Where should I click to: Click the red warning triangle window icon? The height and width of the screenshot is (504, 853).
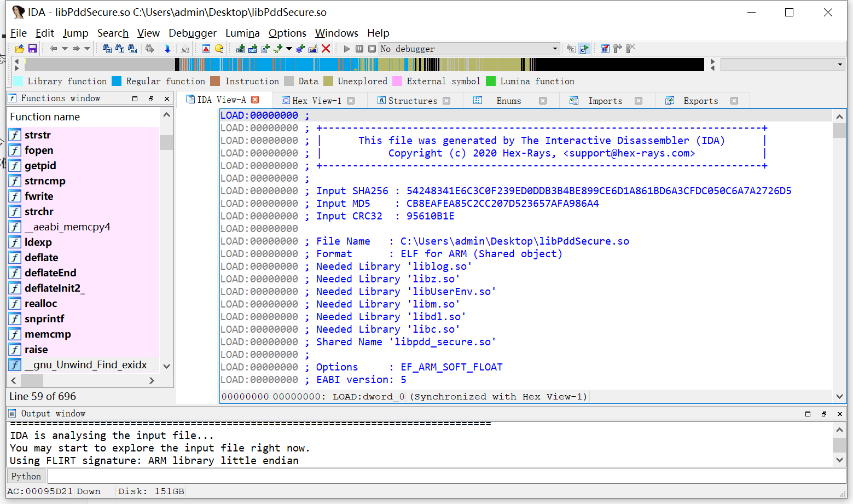[x=206, y=49]
